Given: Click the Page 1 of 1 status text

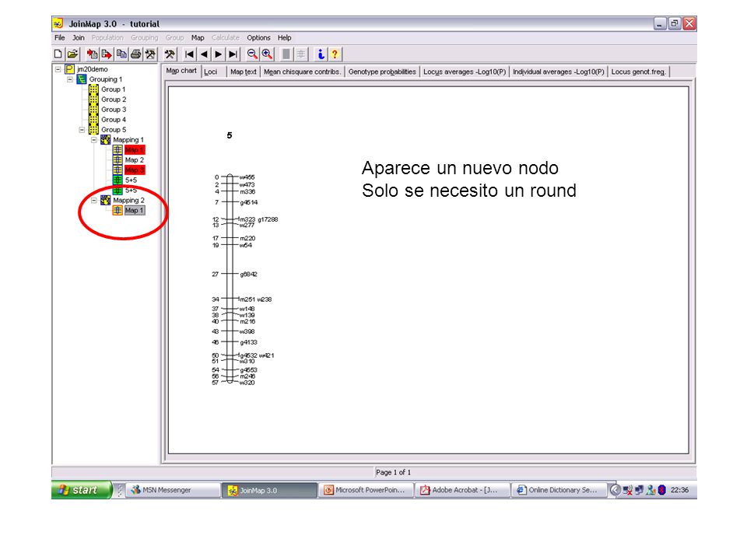Looking at the screenshot, I should click(x=394, y=472).
